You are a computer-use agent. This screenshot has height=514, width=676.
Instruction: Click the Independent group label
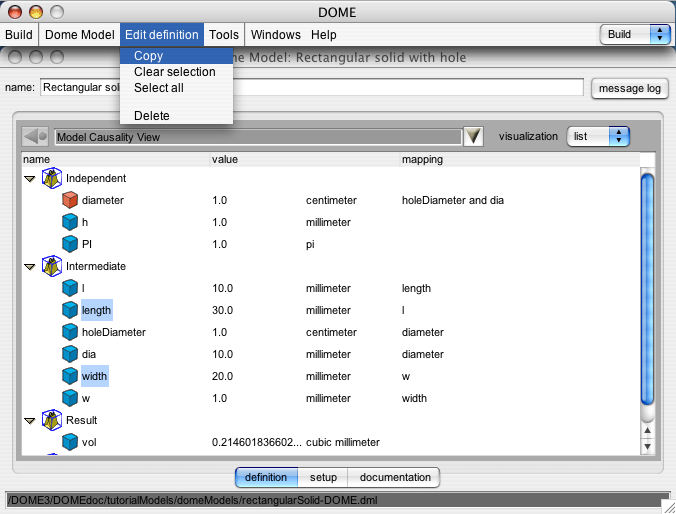pos(96,178)
